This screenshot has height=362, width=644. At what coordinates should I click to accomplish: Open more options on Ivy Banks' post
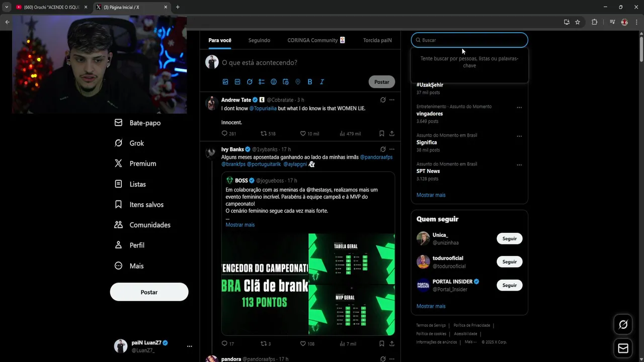tap(392, 149)
